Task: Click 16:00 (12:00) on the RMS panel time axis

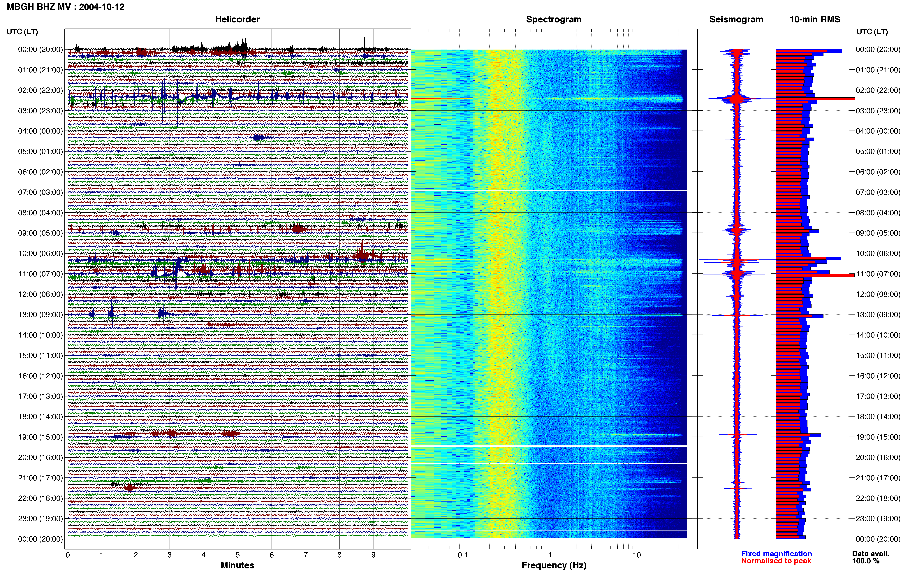Action: tap(878, 376)
